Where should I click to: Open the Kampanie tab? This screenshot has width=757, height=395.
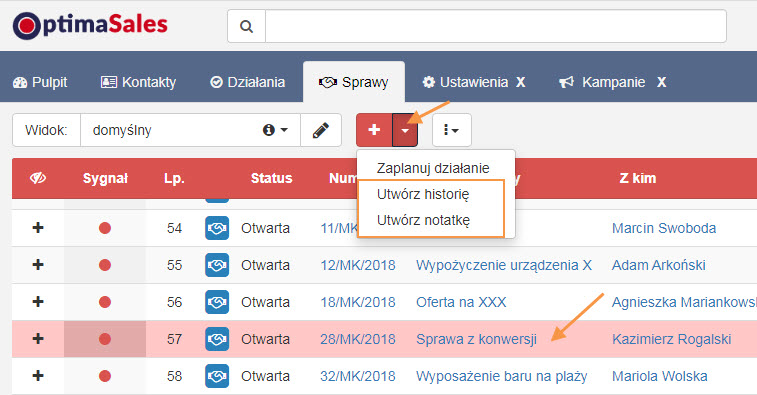[x=602, y=82]
